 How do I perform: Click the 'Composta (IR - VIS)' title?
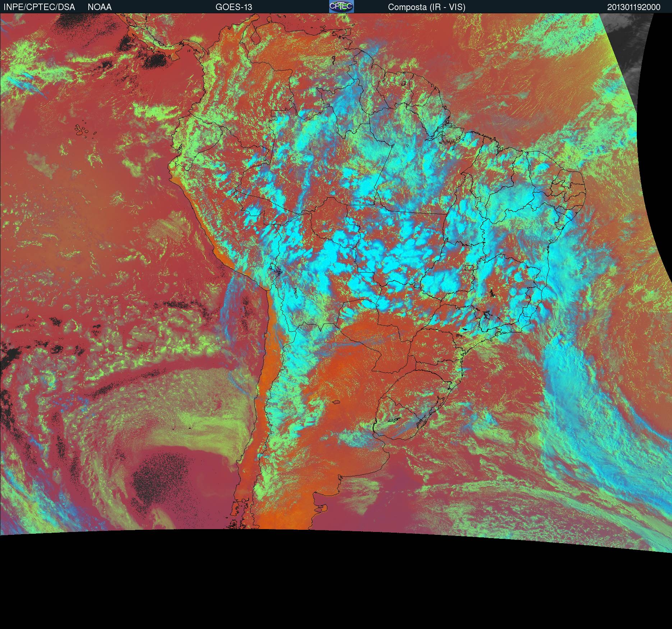(427, 7)
